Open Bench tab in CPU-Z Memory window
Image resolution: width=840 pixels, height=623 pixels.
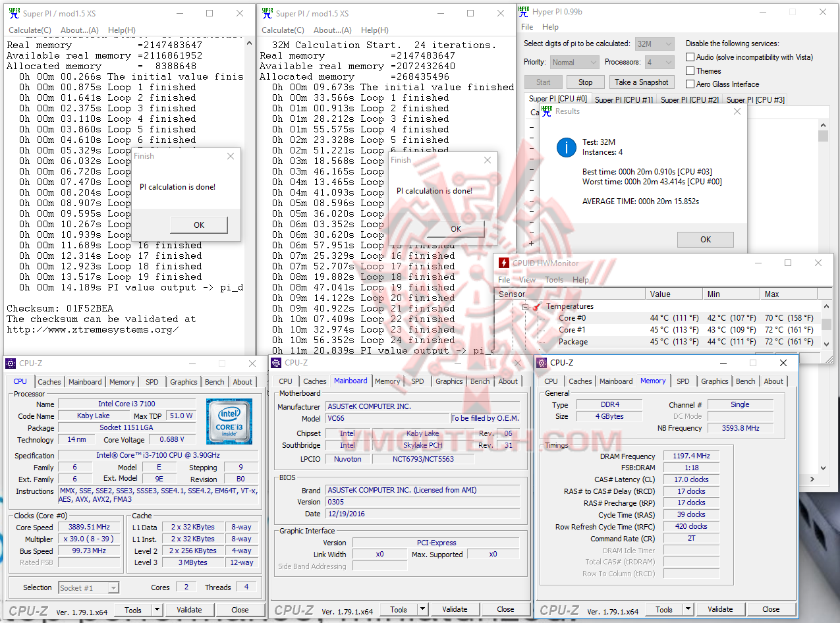coord(746,381)
